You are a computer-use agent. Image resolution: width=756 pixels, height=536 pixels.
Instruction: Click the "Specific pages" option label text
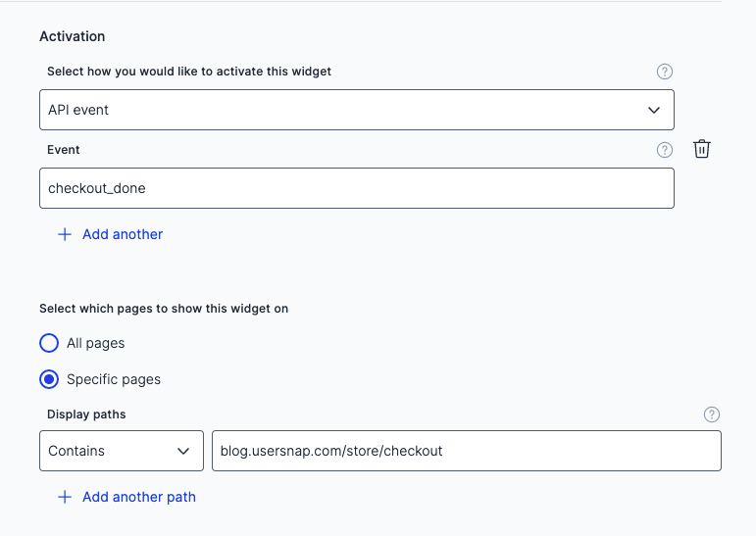point(114,378)
